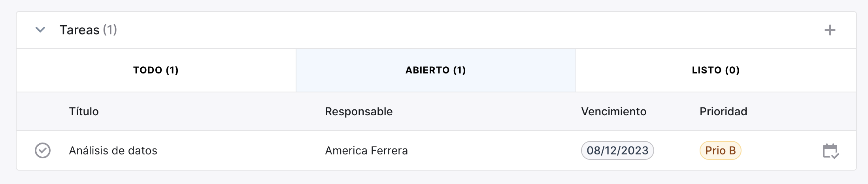Sort by the Título column header
This screenshot has width=868, height=184.
coord(84,111)
